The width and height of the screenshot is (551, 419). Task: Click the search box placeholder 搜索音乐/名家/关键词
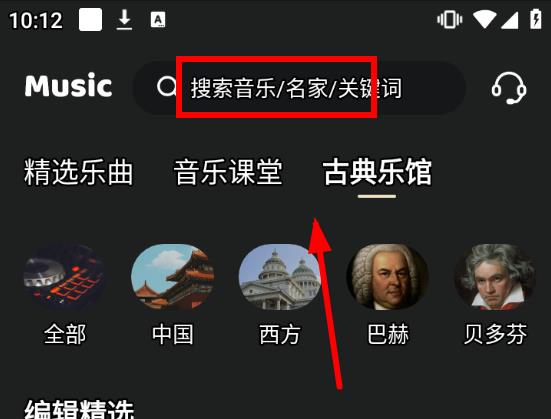296,88
